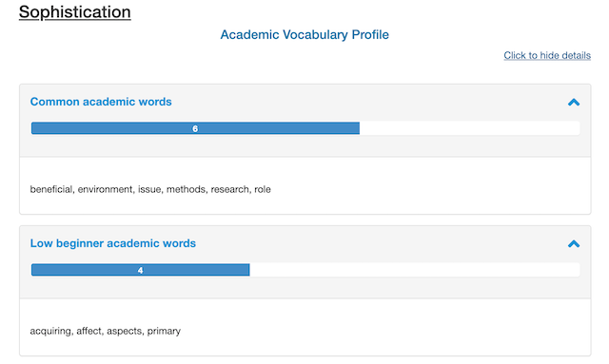Click the number 6 on the bar
Viewport: 609px width, 364px height.
click(x=195, y=128)
